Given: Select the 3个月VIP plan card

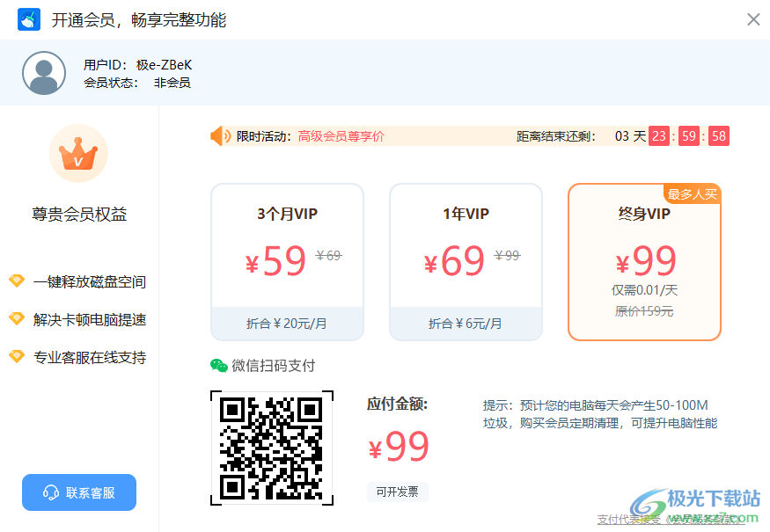Looking at the screenshot, I should [287, 262].
